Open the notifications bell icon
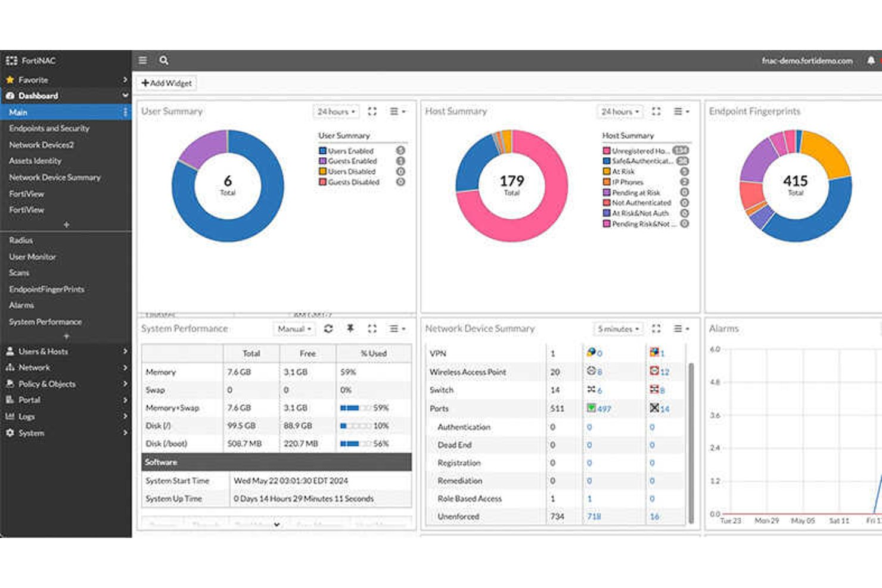This screenshot has height=588, width=882. point(871,61)
